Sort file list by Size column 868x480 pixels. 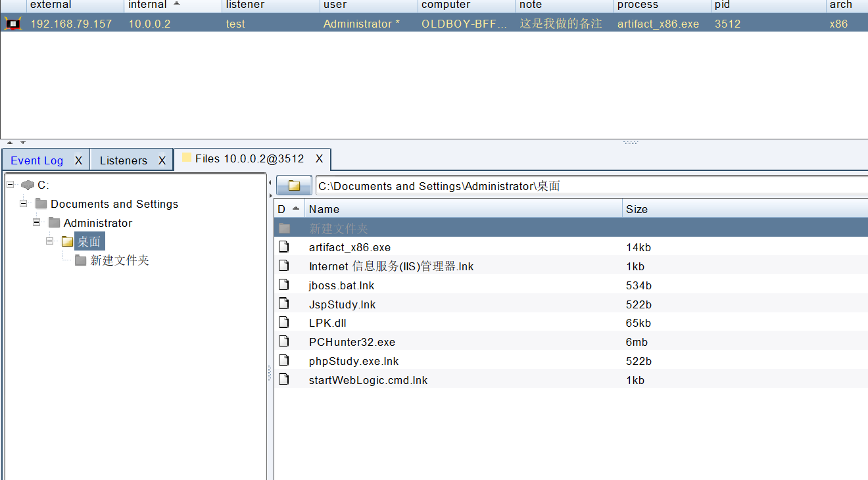click(745, 209)
